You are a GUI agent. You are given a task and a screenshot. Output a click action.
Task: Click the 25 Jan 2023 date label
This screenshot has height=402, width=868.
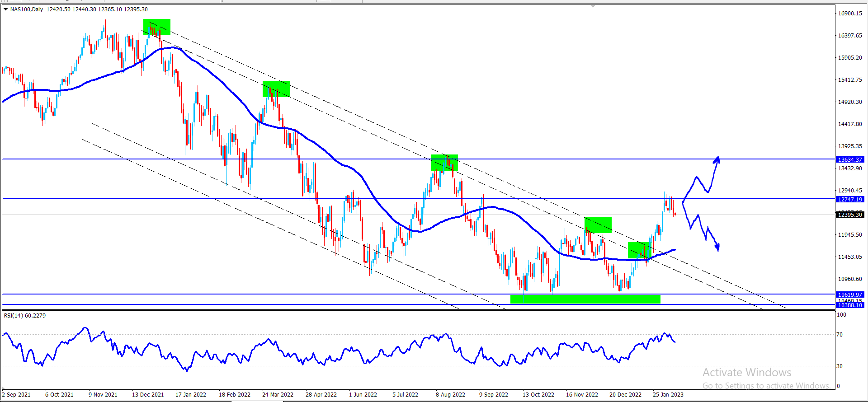point(668,395)
